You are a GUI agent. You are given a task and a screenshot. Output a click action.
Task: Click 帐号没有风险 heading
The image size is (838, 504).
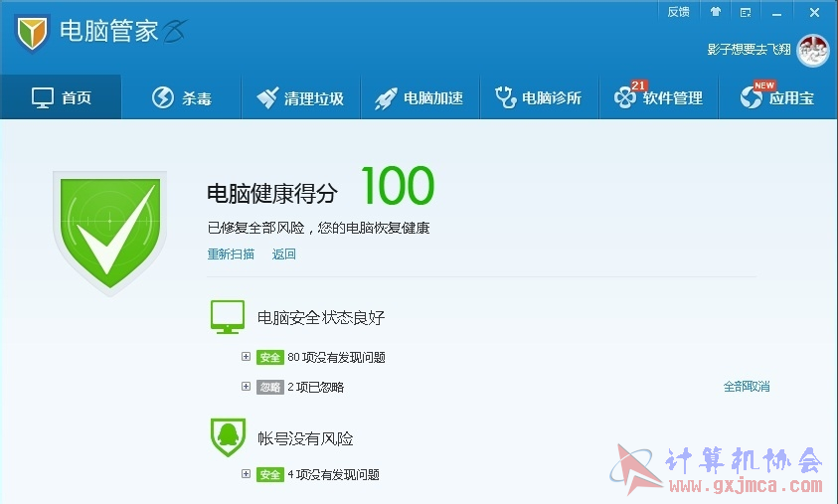pyautogui.click(x=305, y=438)
